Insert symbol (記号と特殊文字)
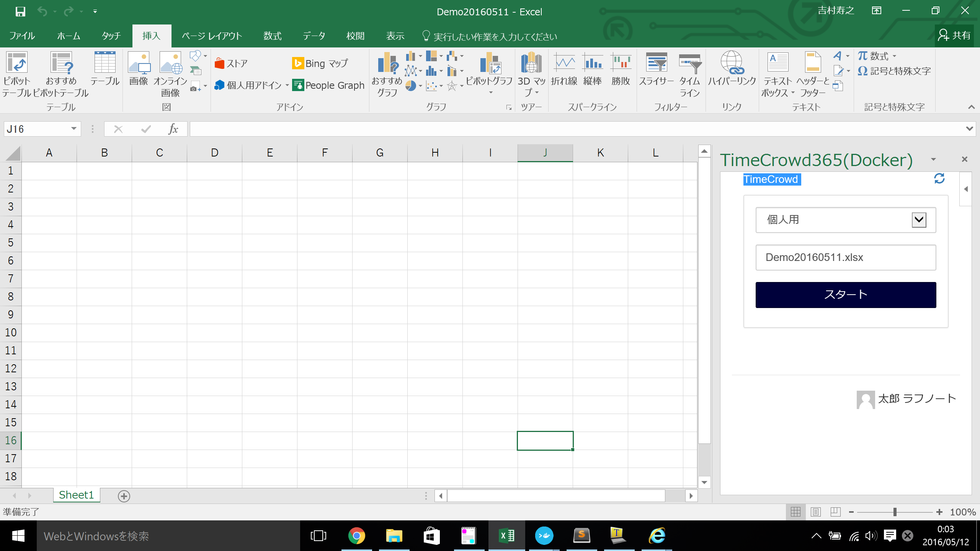The image size is (980, 551). point(894,71)
